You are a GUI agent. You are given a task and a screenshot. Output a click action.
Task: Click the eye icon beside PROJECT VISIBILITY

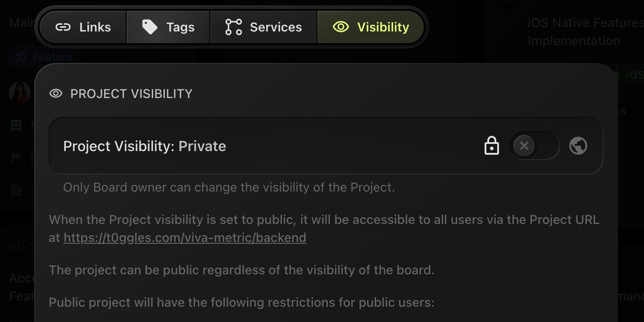point(56,94)
